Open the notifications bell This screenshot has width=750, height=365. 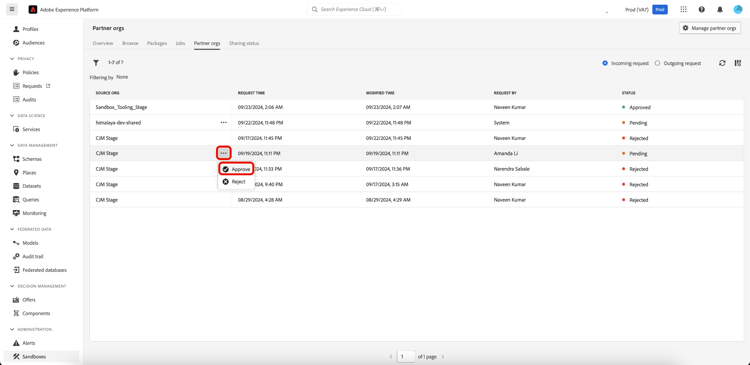pos(720,9)
